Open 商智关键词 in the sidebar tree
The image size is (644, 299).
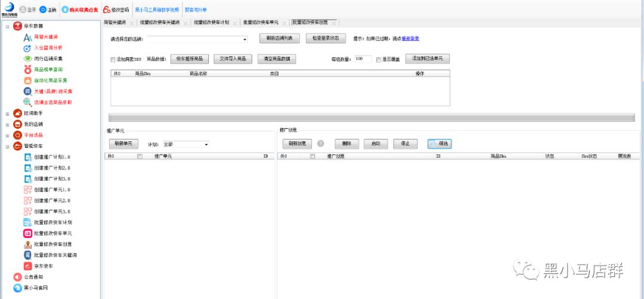click(x=45, y=37)
